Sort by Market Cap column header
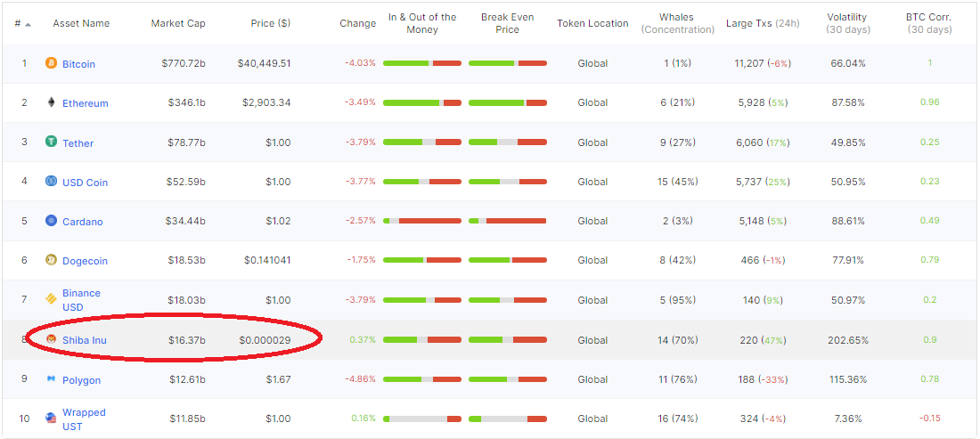 coord(178,23)
